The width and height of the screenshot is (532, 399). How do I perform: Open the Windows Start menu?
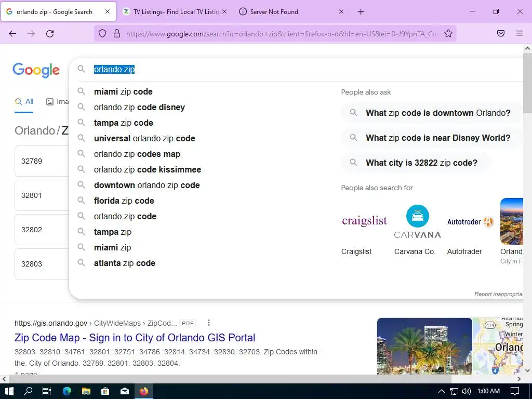click(x=9, y=391)
